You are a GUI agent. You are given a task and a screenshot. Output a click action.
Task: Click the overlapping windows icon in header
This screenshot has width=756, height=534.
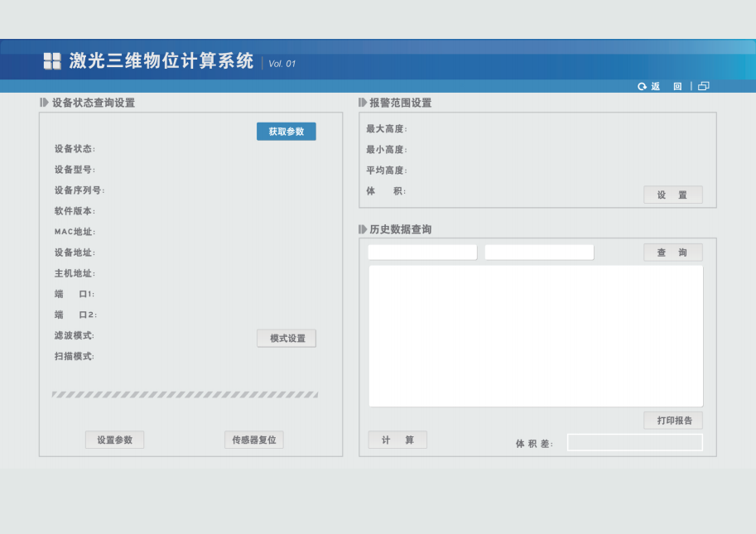tap(703, 86)
